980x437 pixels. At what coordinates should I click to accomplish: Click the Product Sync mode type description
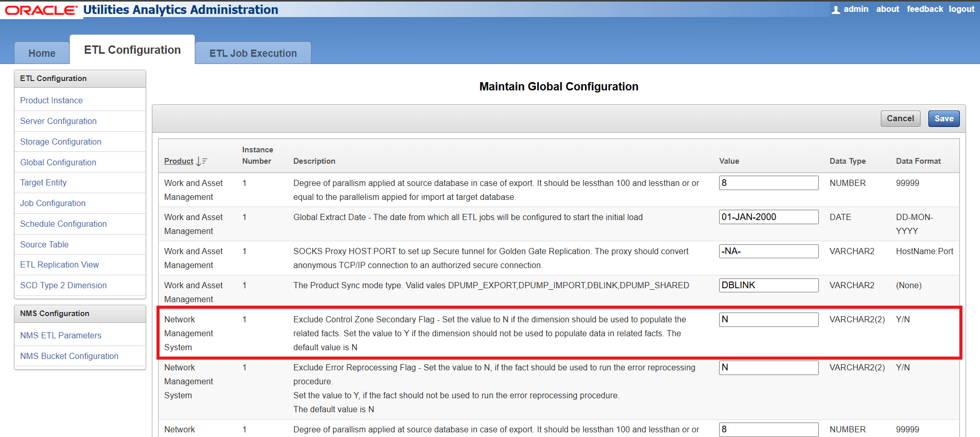491,285
